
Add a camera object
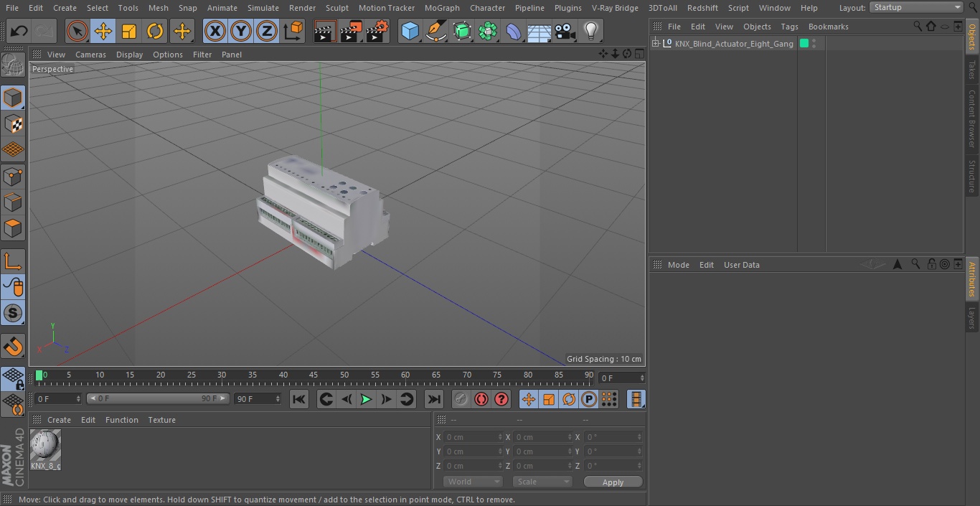(565, 31)
